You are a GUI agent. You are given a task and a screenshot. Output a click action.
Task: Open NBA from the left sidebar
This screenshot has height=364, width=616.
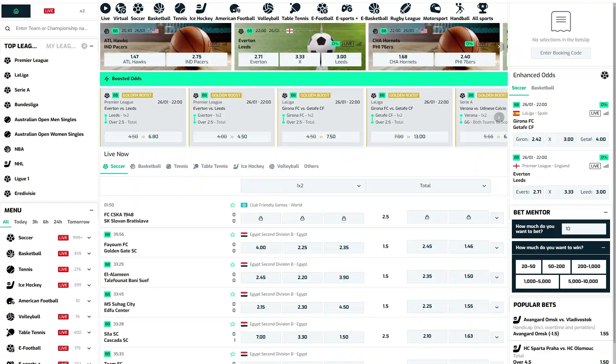tap(19, 149)
